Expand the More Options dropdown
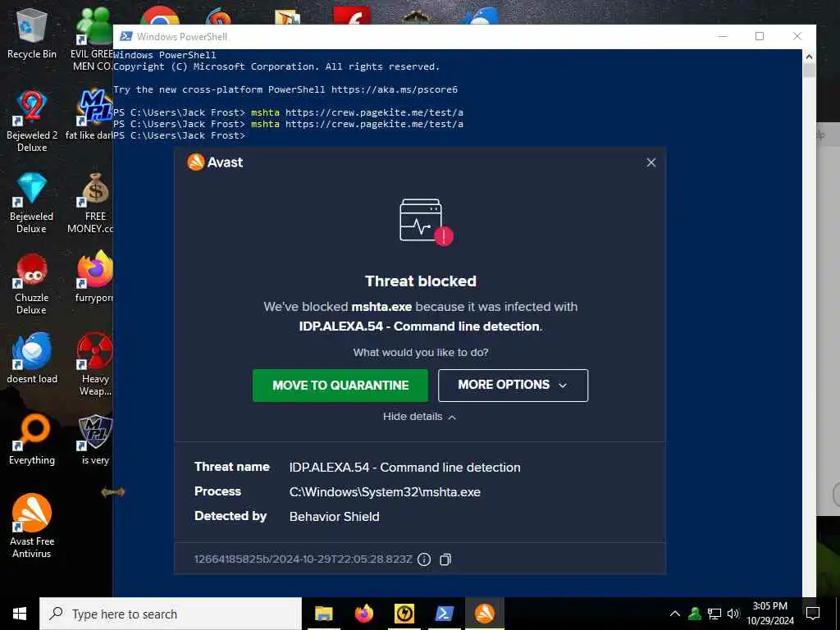This screenshot has width=840, height=630. [x=513, y=386]
